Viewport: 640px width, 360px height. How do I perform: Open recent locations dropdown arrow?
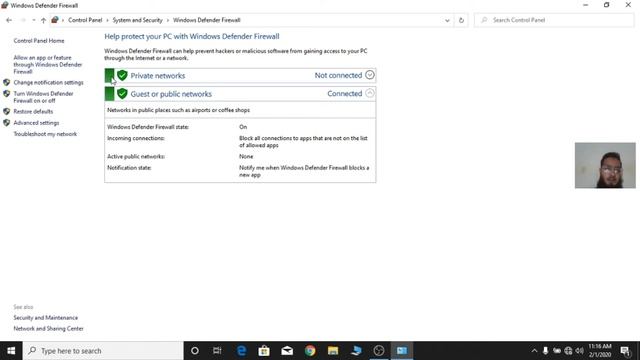coord(33,20)
